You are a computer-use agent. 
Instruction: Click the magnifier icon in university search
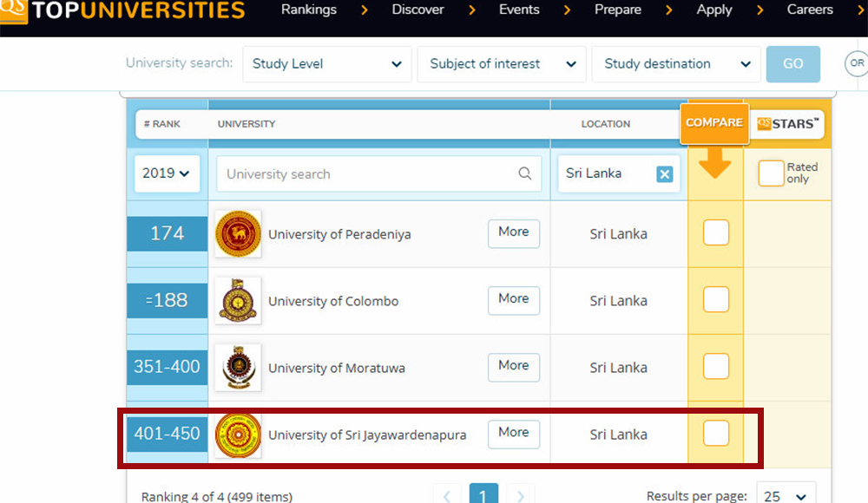click(524, 173)
